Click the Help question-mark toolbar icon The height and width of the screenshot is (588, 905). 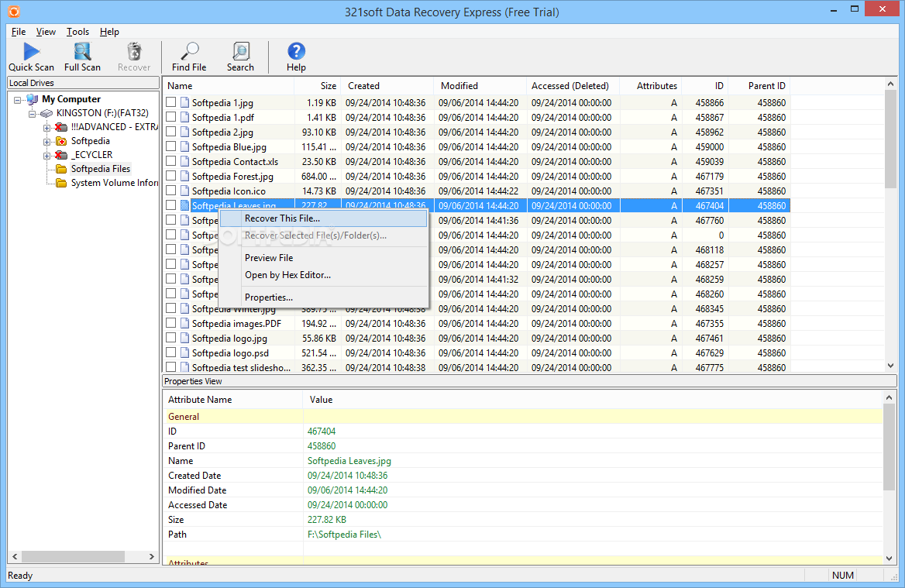(296, 51)
